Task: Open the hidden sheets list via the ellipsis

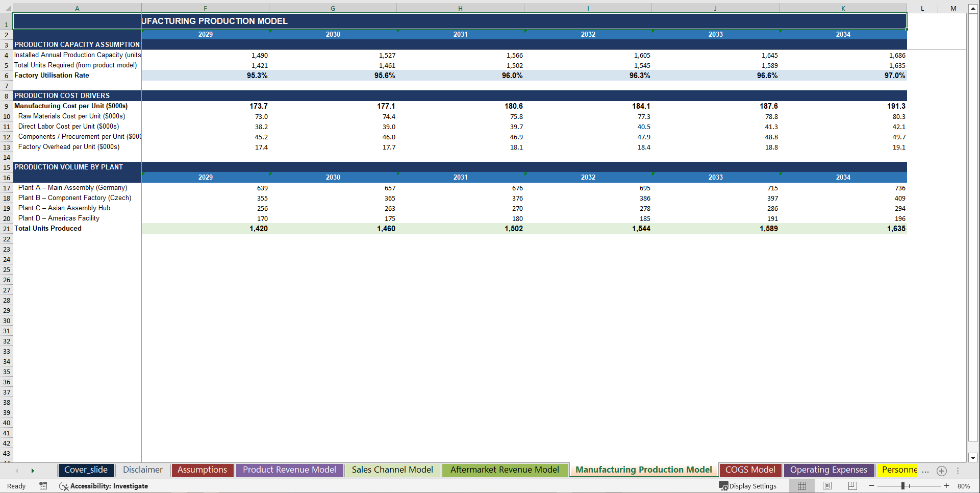Action: click(x=925, y=471)
